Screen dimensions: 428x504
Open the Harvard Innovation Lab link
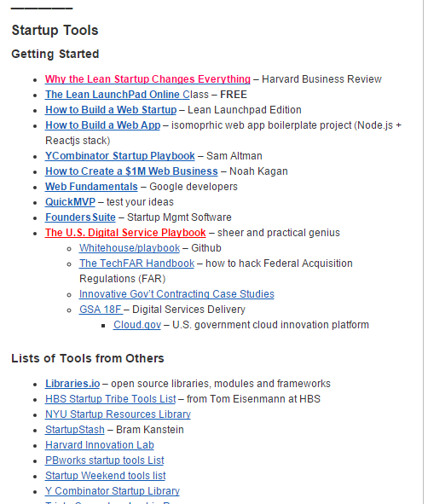click(x=100, y=445)
